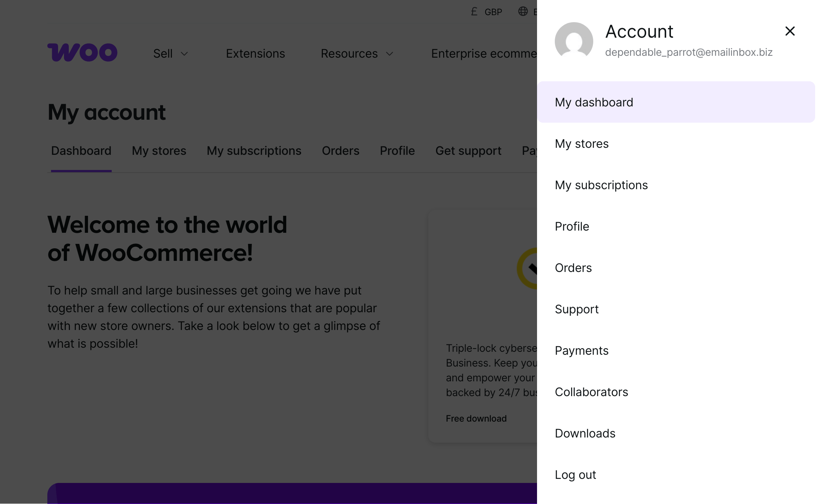Open the GBP currency selector

click(x=493, y=12)
